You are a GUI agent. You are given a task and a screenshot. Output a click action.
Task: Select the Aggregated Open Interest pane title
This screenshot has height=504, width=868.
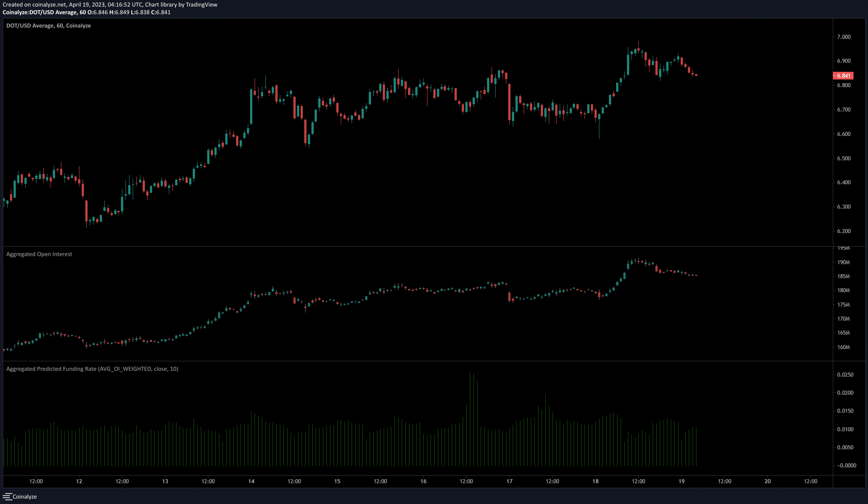tap(39, 254)
